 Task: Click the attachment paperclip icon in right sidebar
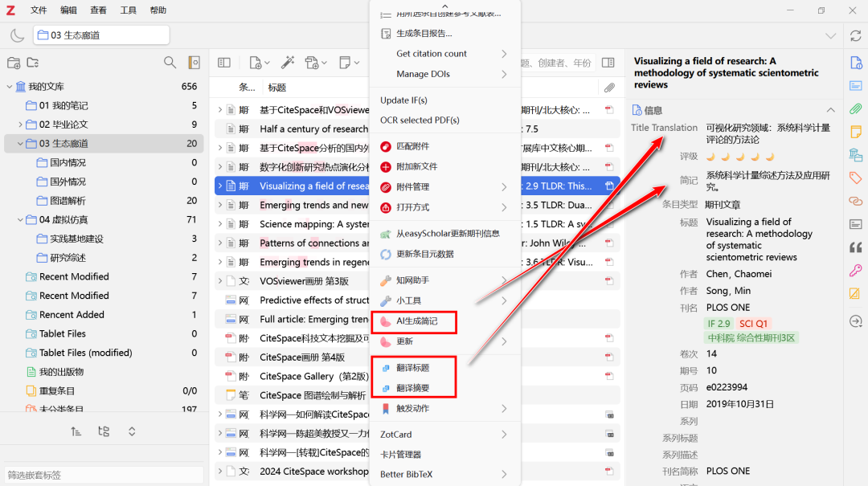click(856, 108)
